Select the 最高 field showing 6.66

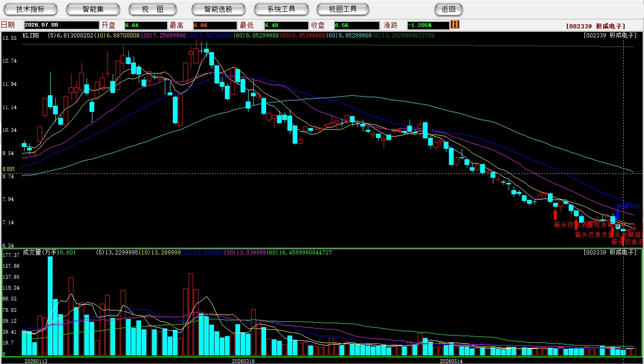point(215,25)
